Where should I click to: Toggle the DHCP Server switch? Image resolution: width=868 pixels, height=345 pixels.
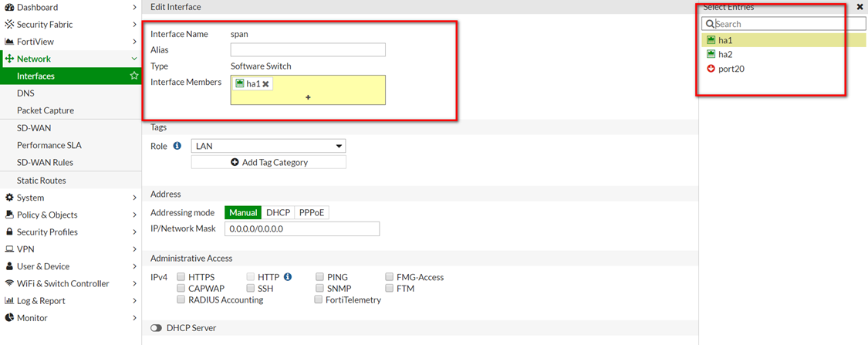click(x=157, y=328)
